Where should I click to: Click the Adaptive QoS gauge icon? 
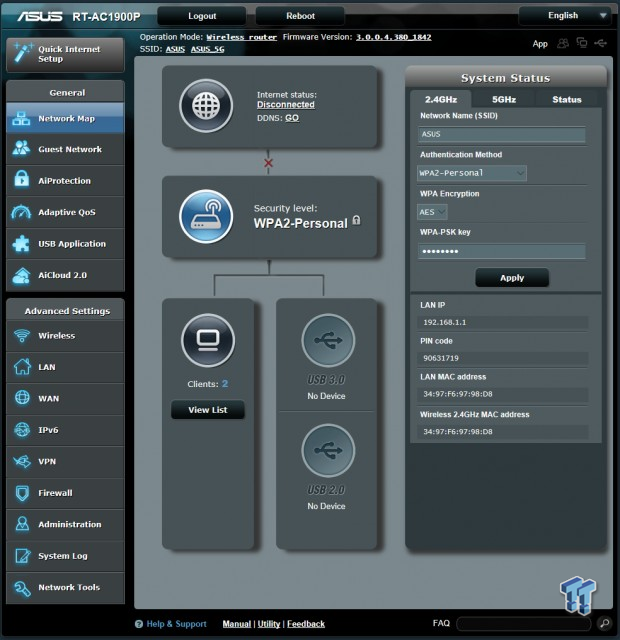[x=21, y=212]
